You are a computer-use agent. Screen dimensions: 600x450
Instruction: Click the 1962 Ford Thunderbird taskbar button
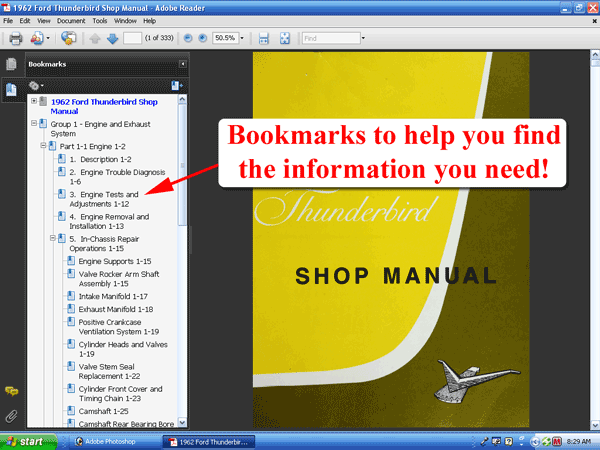pyautogui.click(x=209, y=442)
